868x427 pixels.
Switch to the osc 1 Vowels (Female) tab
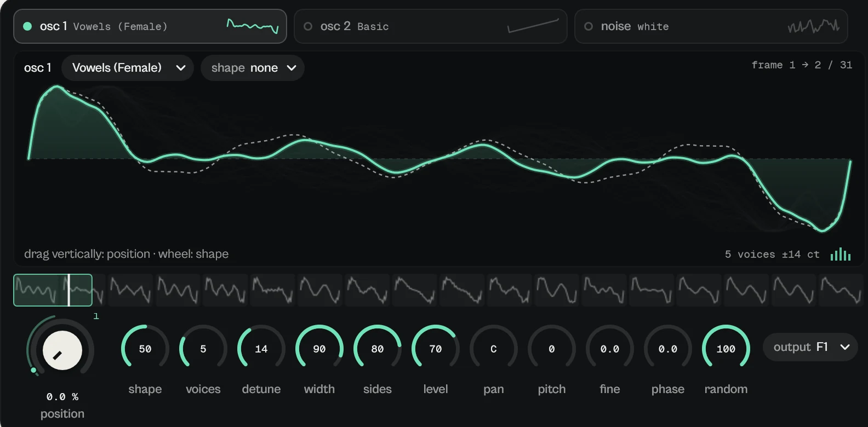pyautogui.click(x=150, y=26)
